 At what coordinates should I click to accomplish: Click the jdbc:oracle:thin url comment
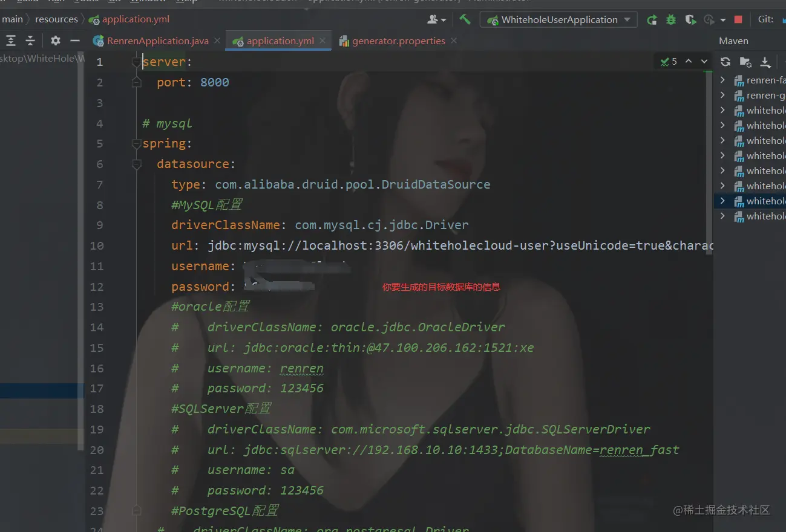pyautogui.click(x=353, y=348)
